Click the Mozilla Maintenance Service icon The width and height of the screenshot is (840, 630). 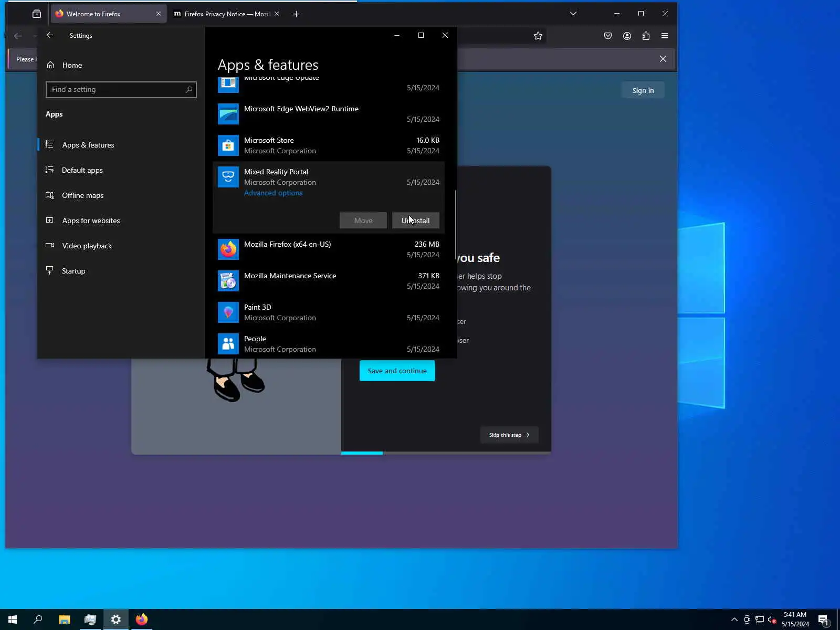[x=228, y=281]
